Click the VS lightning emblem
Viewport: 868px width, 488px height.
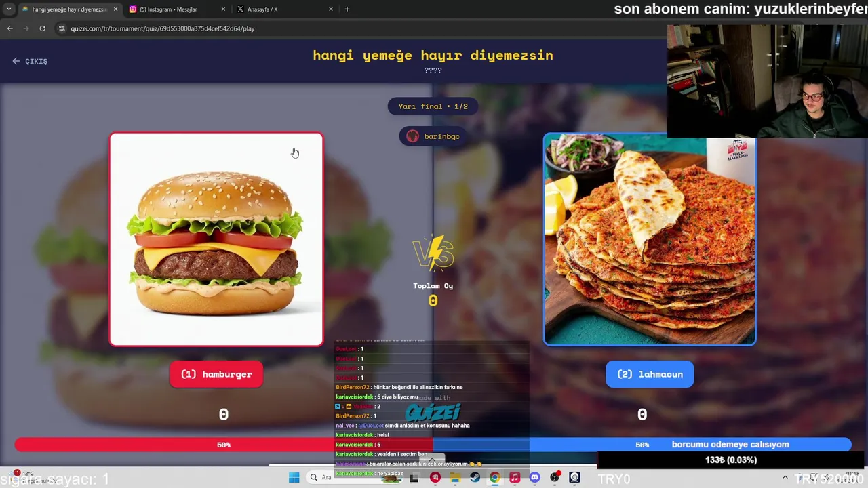(433, 253)
